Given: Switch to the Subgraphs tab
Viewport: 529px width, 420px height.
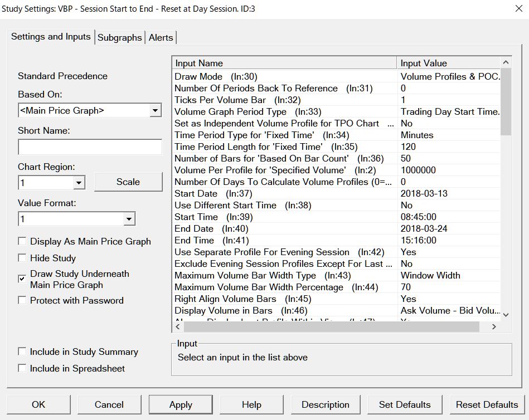Looking at the screenshot, I should 119,37.
